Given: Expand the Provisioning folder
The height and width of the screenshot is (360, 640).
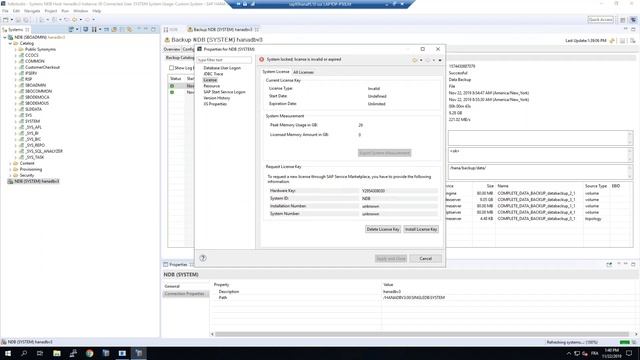Looking at the screenshot, I should pos(10,169).
